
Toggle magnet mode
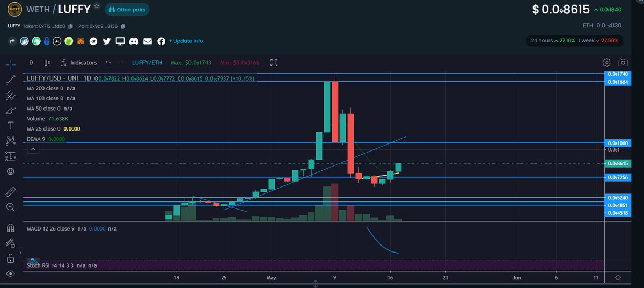click(11, 227)
